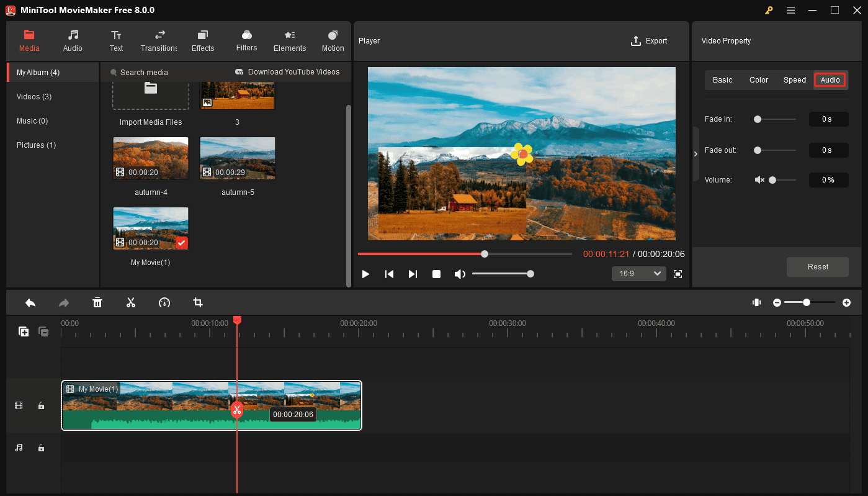This screenshot has width=868, height=496.
Task: Click the timeline zoom slider
Action: click(810, 302)
